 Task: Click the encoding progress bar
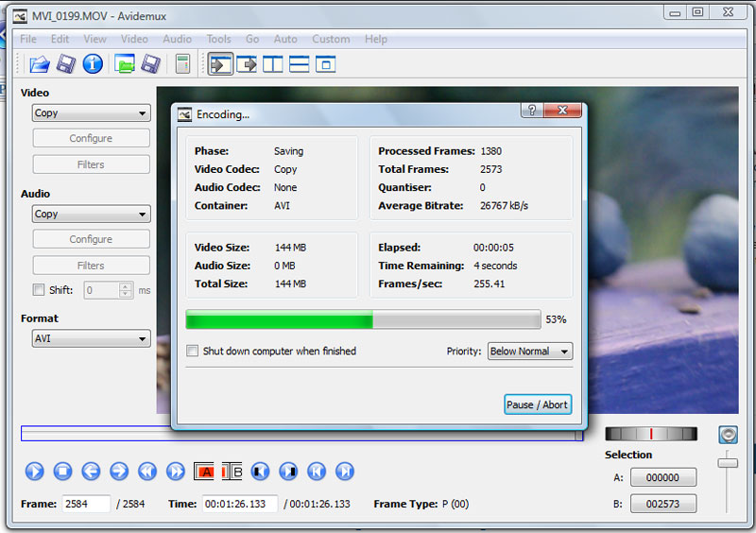click(363, 319)
